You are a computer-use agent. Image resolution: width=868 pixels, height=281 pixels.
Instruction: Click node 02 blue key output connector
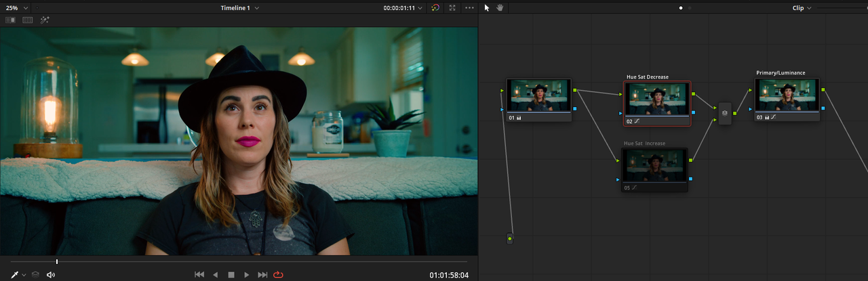693,112
